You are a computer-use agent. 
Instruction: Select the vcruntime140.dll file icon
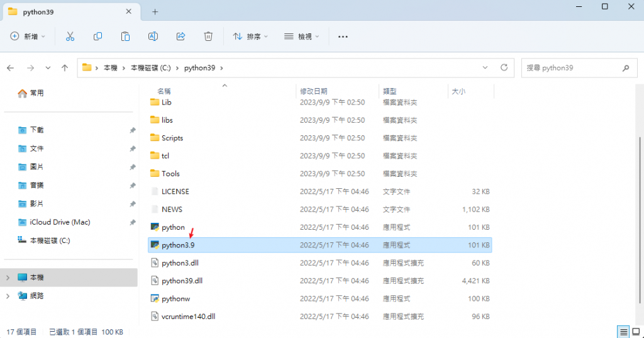pyautogui.click(x=155, y=316)
